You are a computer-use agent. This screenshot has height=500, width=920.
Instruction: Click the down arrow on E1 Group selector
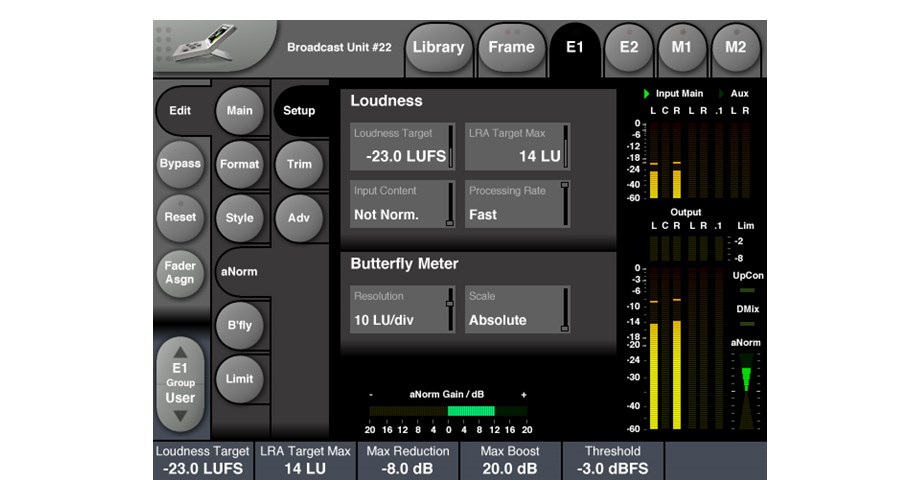click(x=180, y=416)
